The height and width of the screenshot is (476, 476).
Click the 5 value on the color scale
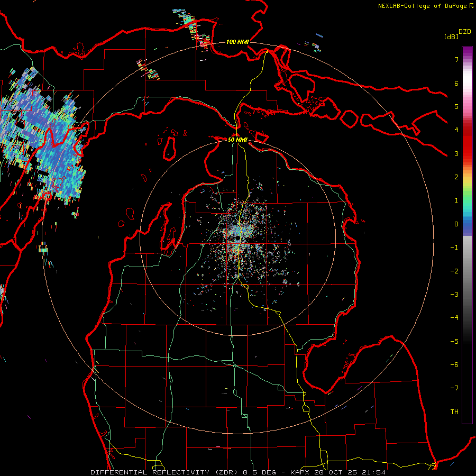[x=456, y=106]
